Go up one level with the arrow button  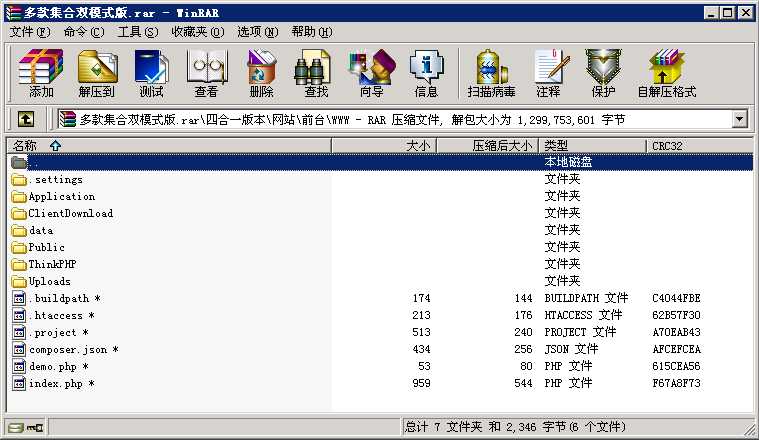(26, 119)
